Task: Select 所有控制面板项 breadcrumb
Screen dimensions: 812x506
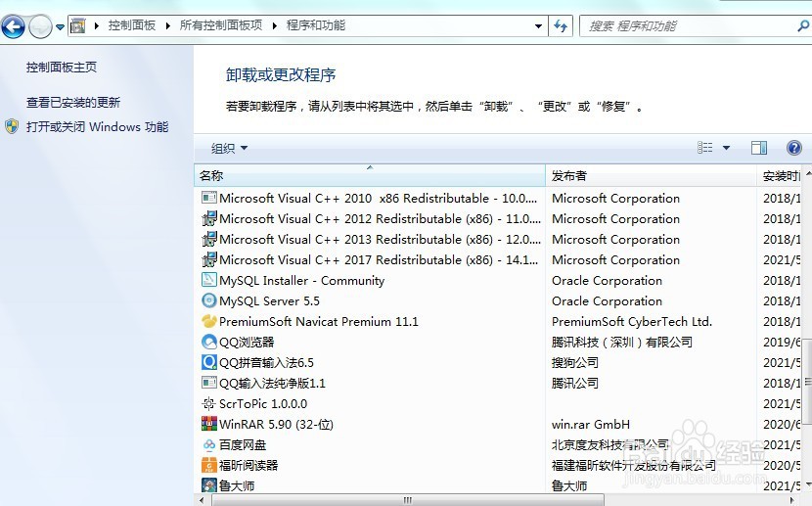Action: coord(220,25)
